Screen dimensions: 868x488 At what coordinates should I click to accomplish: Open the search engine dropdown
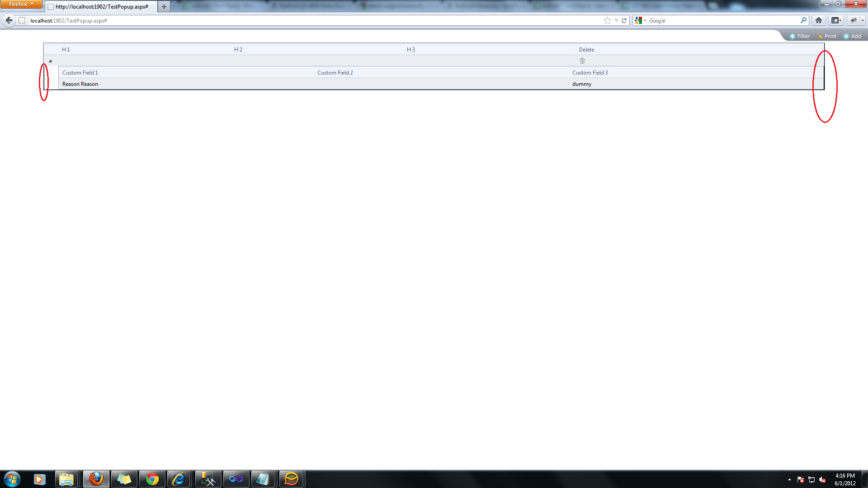click(640, 20)
